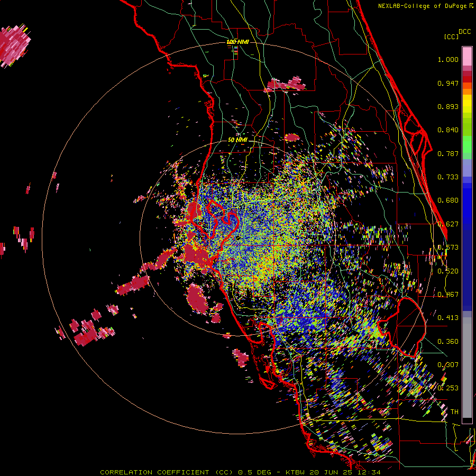476x476 pixels.
Task: Pick the 0.787 scale value
Action: pyautogui.click(x=448, y=153)
